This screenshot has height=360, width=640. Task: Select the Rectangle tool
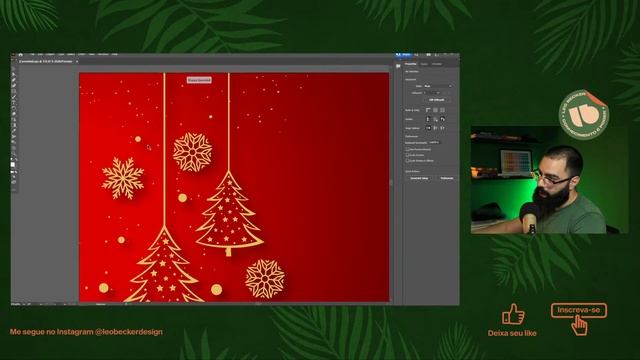tap(13, 91)
